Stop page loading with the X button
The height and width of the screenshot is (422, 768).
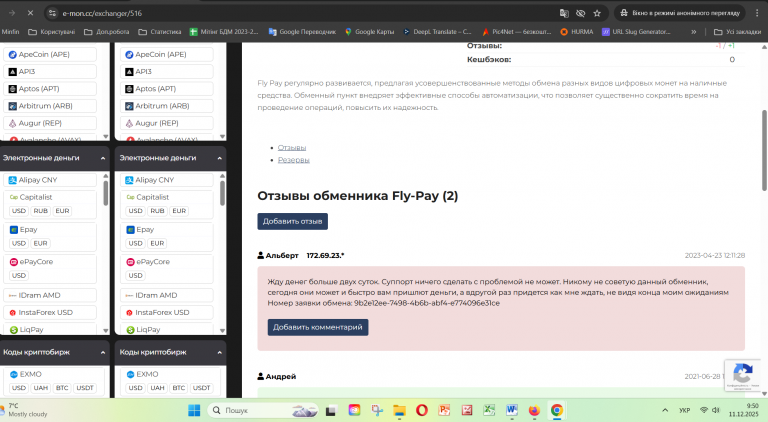coord(30,13)
